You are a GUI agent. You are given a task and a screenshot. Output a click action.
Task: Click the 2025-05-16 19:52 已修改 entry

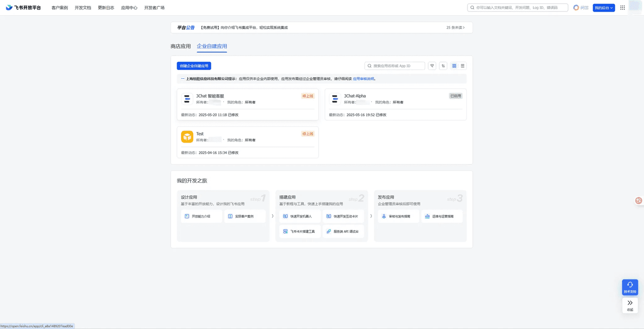(x=366, y=115)
